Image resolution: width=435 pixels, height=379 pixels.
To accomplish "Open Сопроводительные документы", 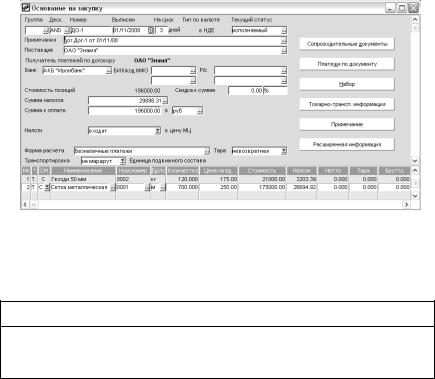I will [347, 44].
